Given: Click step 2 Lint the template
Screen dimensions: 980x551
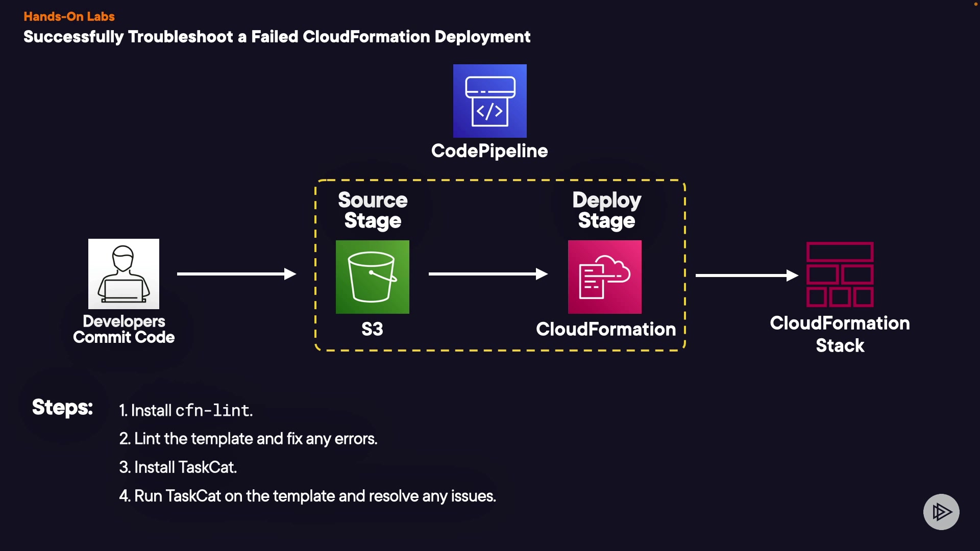Looking at the screenshot, I should [248, 439].
